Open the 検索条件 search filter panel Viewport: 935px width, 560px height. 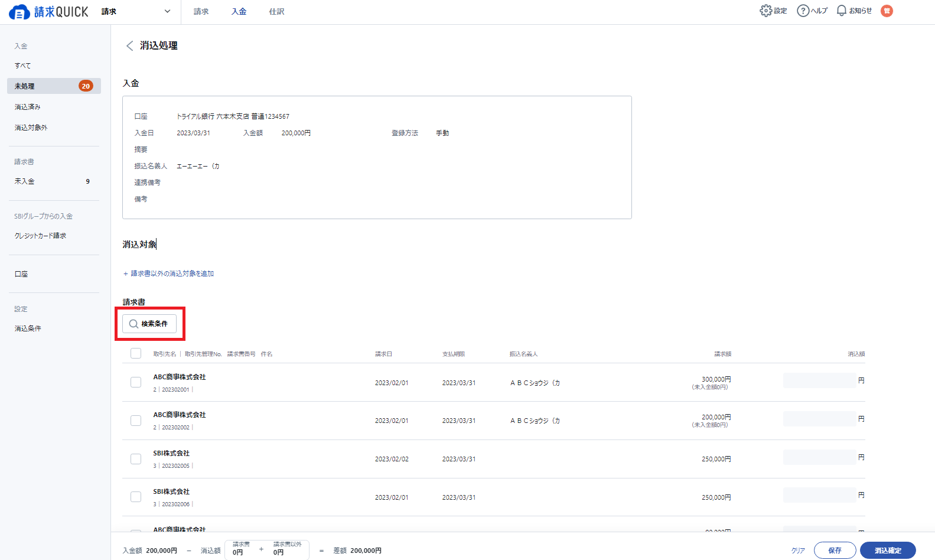149,324
